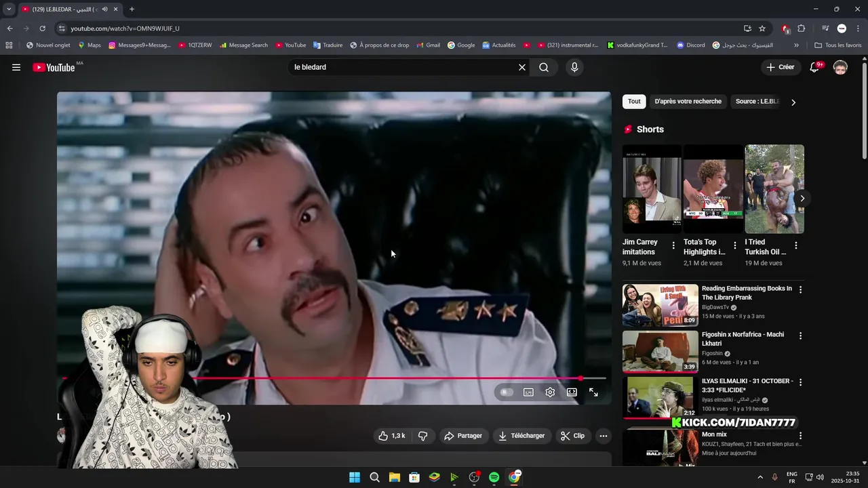Screen dimensions: 868x488
Task: Open the BigDawsTv channel name
Action: 715,307
